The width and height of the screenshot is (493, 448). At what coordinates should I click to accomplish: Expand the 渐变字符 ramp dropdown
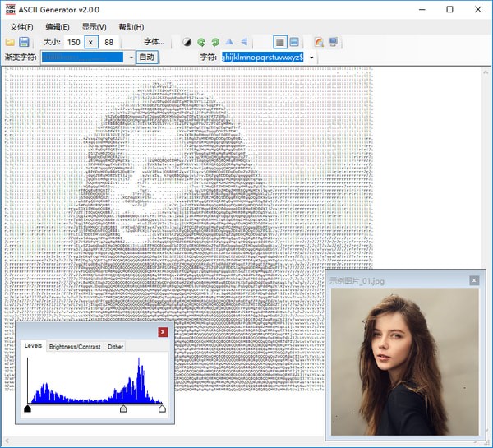pos(131,58)
